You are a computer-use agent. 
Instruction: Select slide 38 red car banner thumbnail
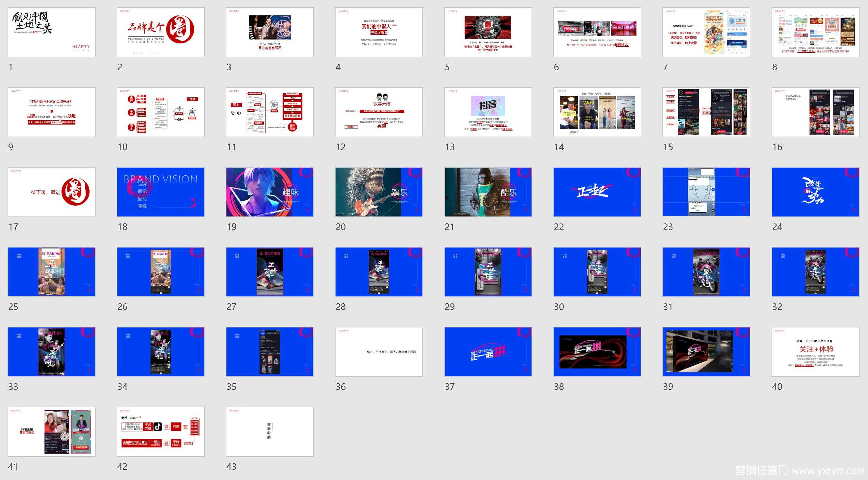click(x=597, y=352)
